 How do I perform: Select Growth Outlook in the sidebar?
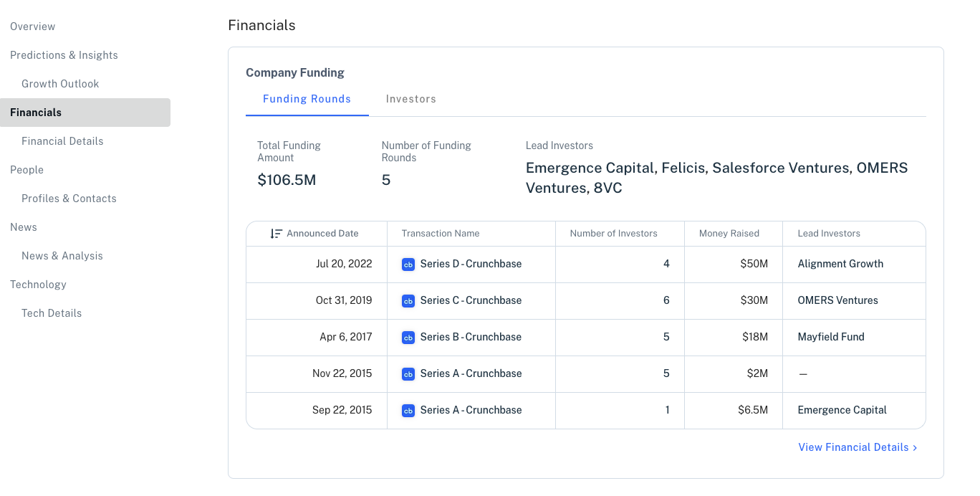(x=60, y=84)
